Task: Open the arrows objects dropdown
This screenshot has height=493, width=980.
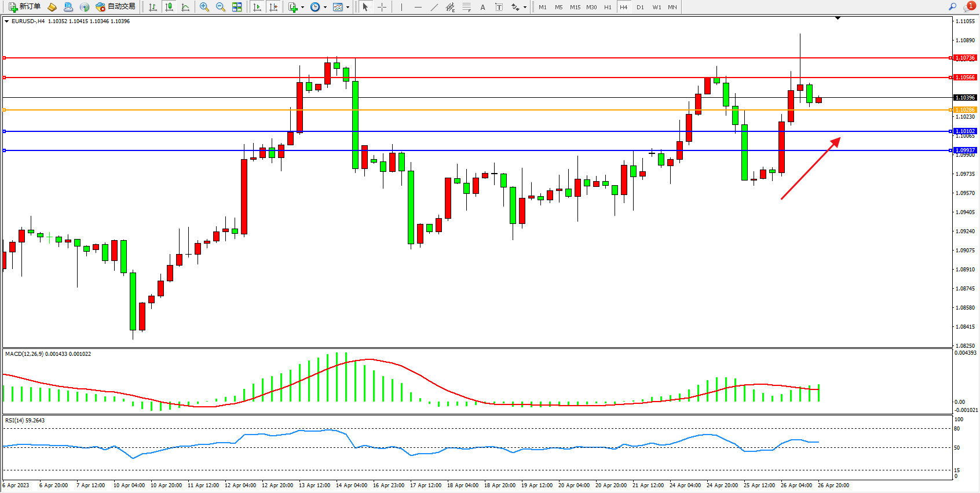Action: click(x=525, y=8)
